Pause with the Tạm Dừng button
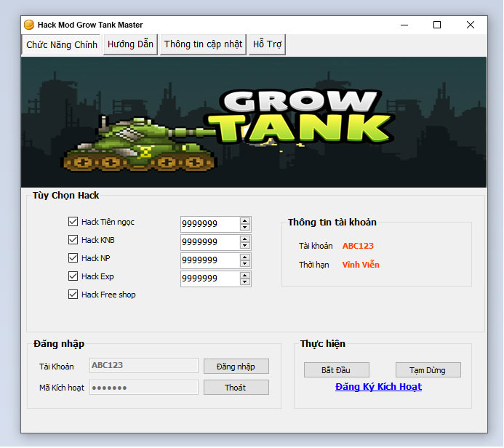504x448 pixels. (x=428, y=370)
